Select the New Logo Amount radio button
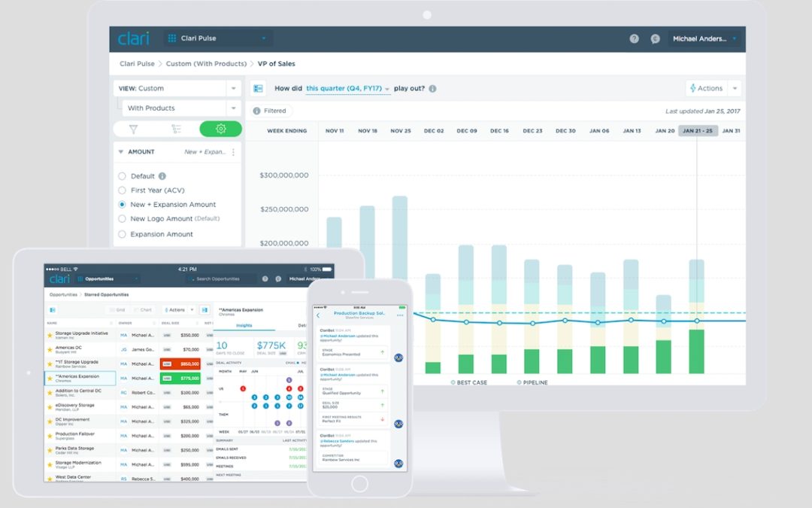 123,219
